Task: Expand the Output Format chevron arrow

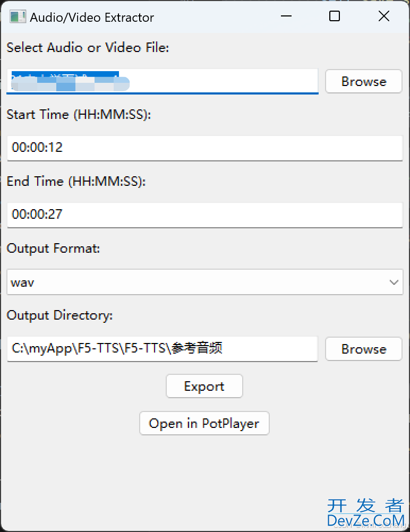Action: [394, 282]
